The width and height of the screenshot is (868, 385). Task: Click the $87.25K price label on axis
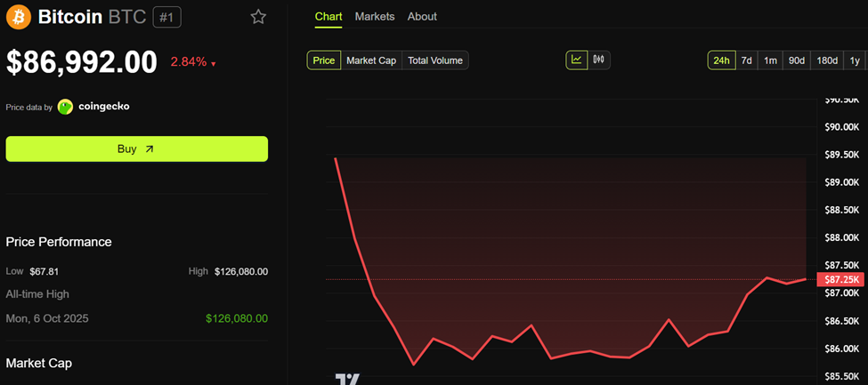[x=841, y=279]
